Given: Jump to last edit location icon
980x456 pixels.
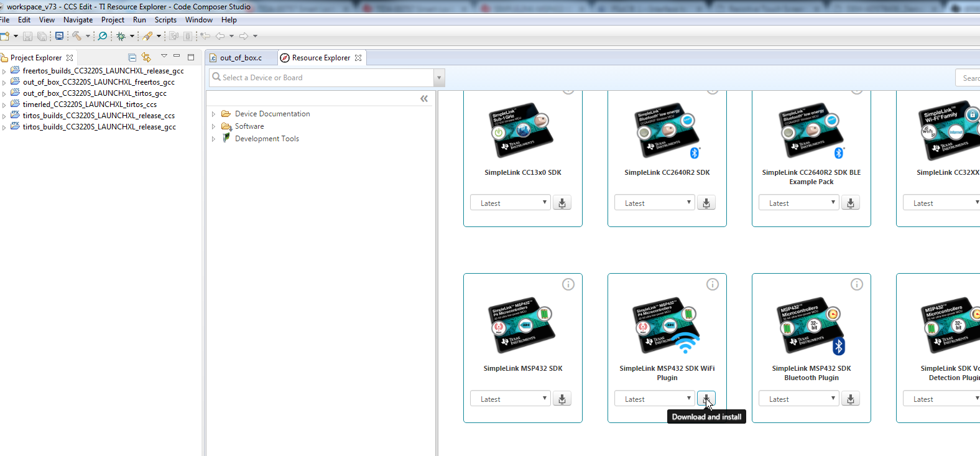Looking at the screenshot, I should click(x=205, y=36).
